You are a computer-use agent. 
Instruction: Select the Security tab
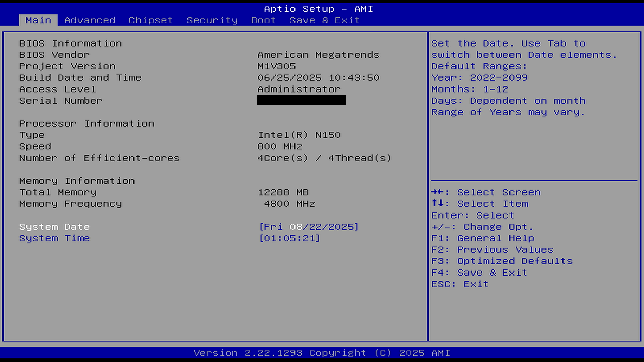[212, 20]
